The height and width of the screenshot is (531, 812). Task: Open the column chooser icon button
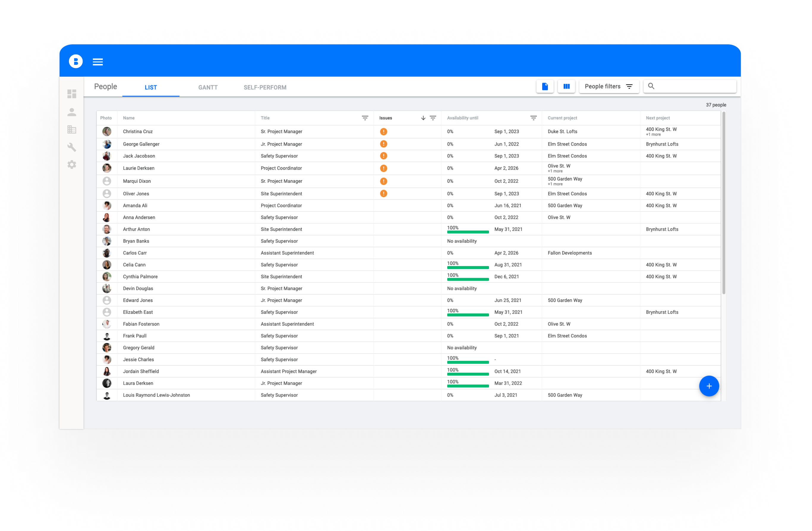pyautogui.click(x=566, y=87)
